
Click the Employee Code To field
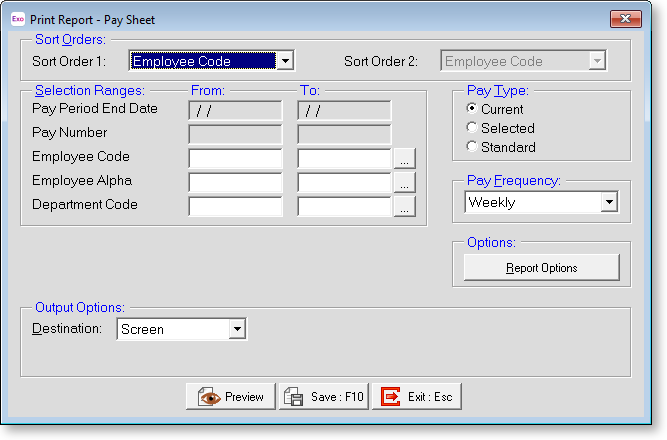tap(344, 159)
